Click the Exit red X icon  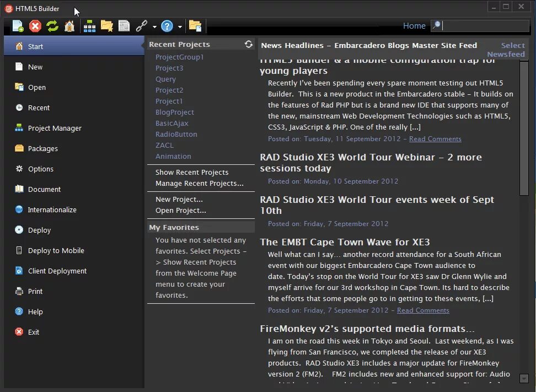(19, 331)
